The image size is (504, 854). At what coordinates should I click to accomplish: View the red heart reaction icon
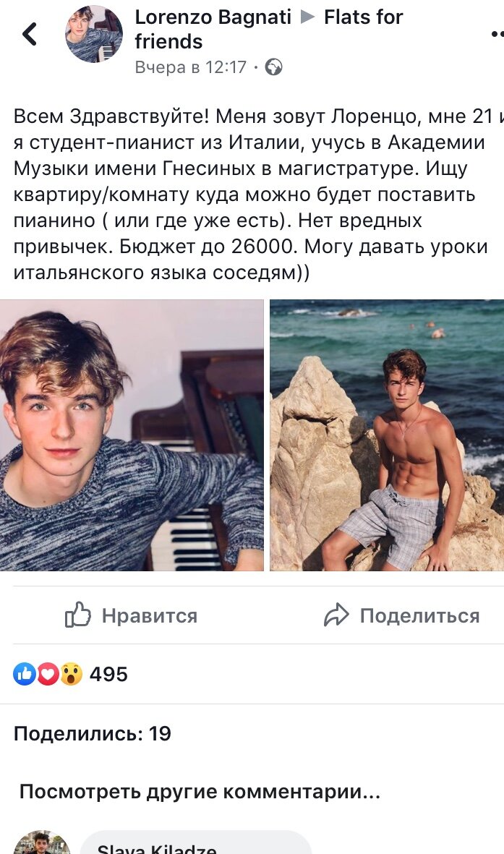pyautogui.click(x=48, y=674)
